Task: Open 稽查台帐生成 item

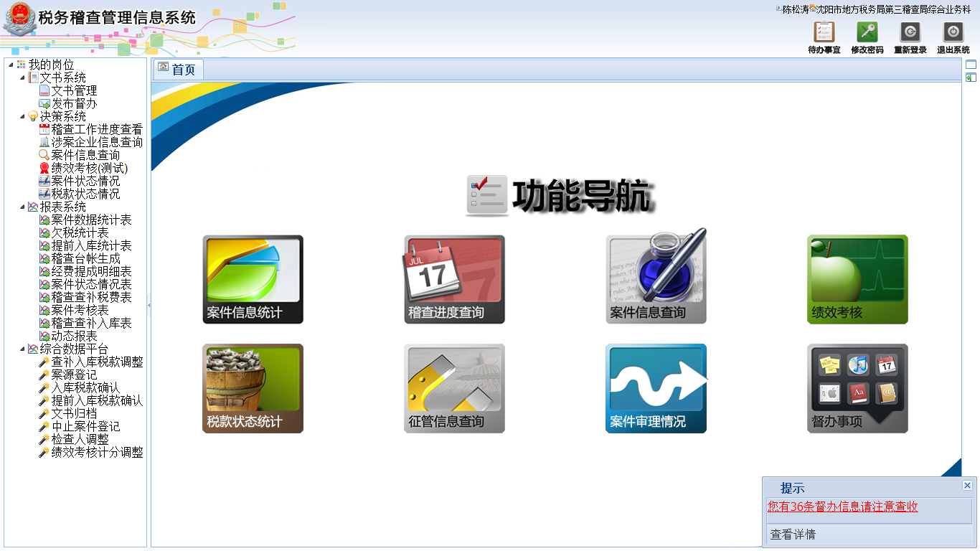Action: [x=85, y=259]
